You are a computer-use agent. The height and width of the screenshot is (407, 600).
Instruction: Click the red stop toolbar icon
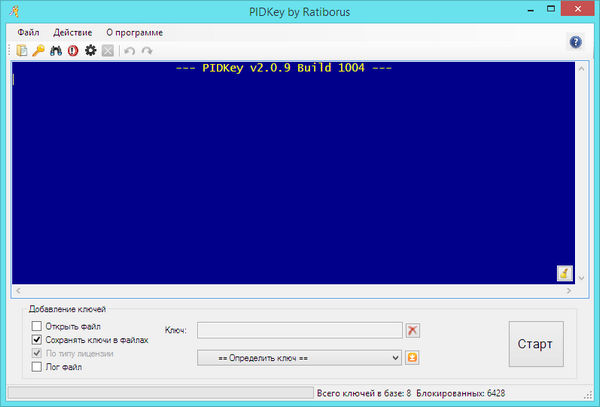[73, 50]
